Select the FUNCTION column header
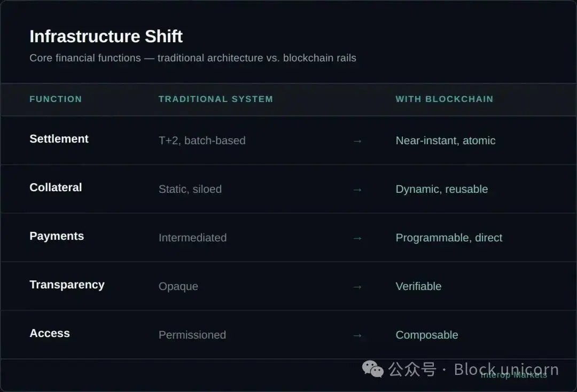Image resolution: width=577 pixels, height=392 pixels. [56, 99]
